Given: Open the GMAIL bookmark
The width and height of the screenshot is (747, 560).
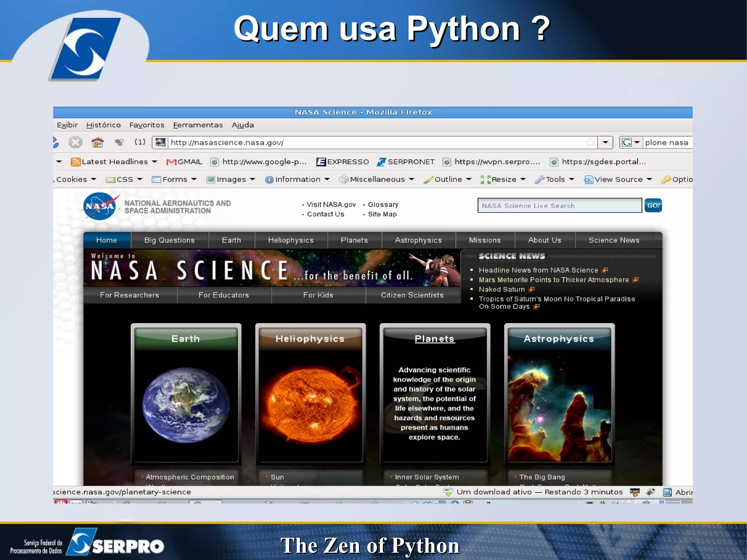Looking at the screenshot, I should [184, 162].
